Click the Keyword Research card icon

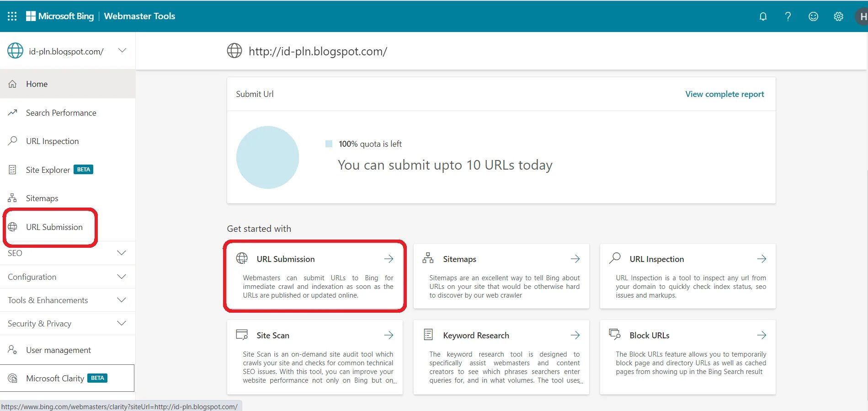[x=428, y=334]
